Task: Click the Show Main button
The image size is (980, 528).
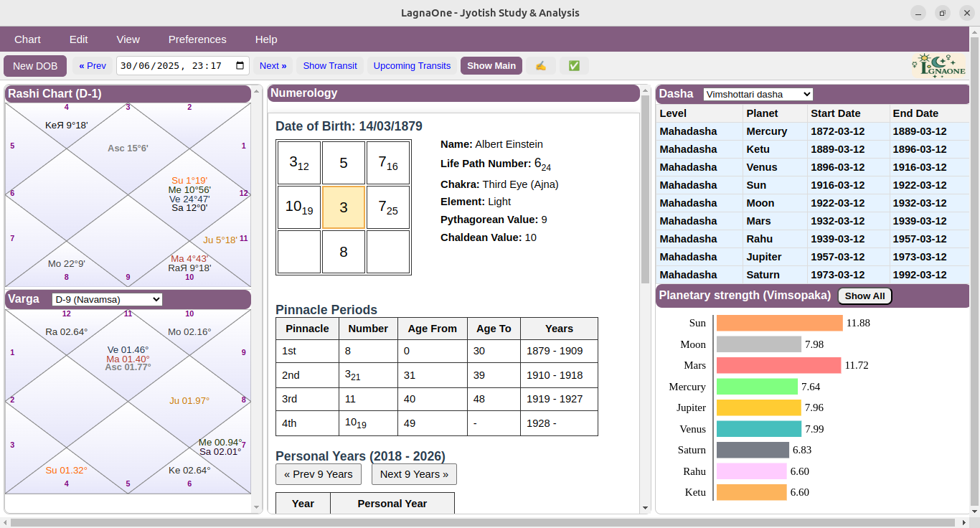Action: pyautogui.click(x=491, y=66)
